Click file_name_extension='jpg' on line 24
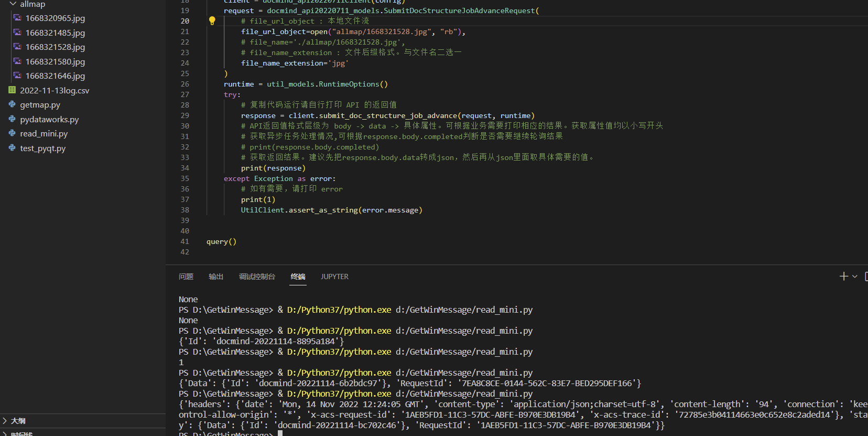The width and height of the screenshot is (868, 436). (x=295, y=63)
